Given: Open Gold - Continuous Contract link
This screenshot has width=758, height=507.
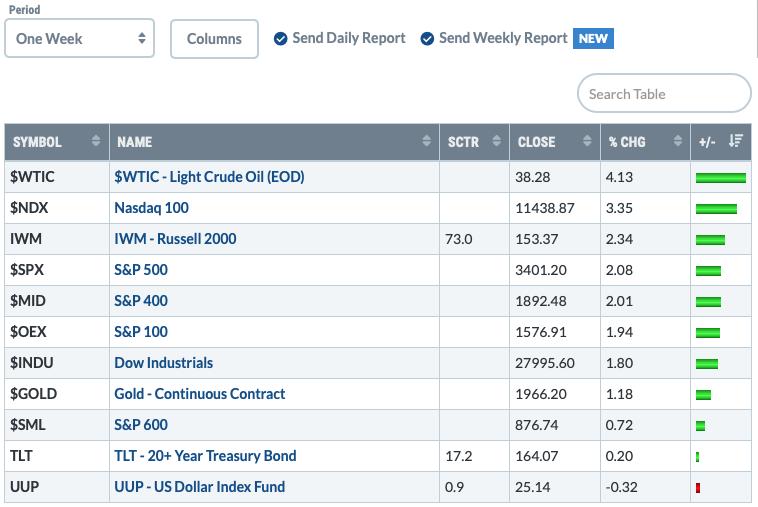Looking at the screenshot, I should [x=200, y=394].
